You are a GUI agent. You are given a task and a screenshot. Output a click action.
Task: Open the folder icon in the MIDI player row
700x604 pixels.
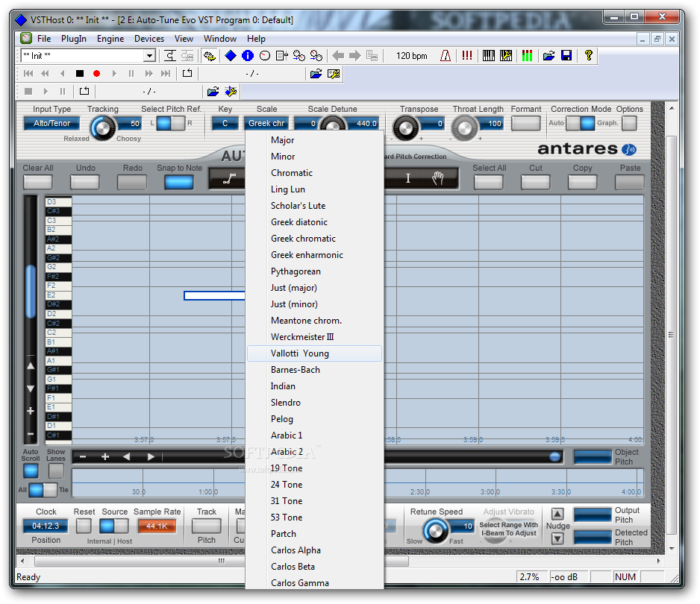316,74
